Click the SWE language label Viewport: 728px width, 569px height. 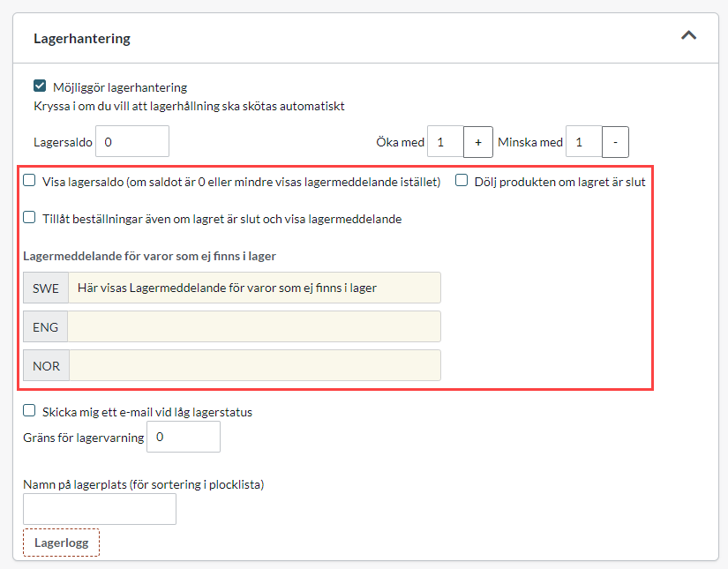click(46, 288)
